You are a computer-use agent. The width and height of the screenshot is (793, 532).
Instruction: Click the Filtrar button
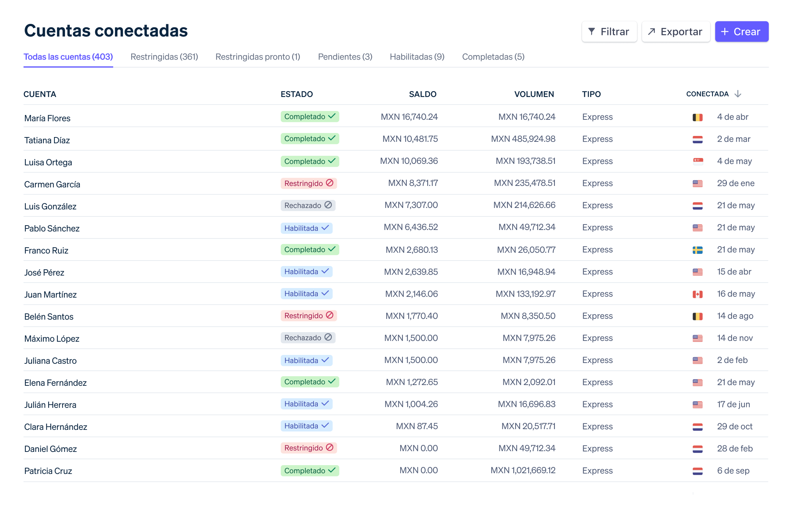[x=609, y=32]
